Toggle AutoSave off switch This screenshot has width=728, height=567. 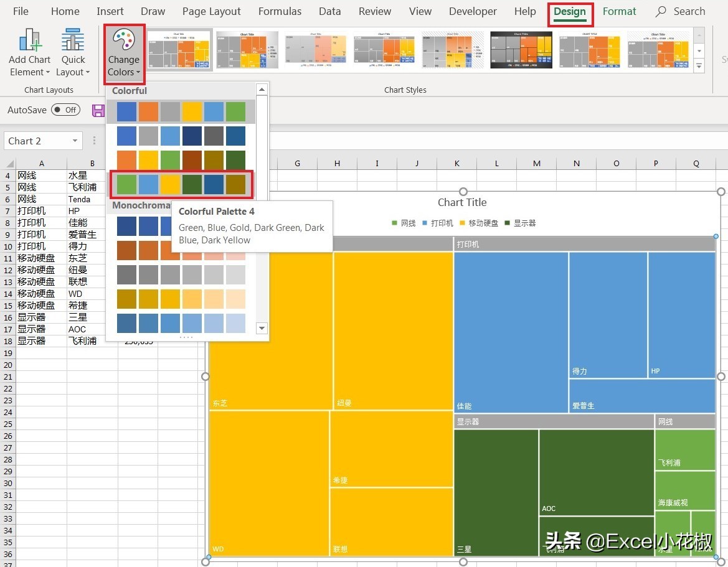[65, 110]
